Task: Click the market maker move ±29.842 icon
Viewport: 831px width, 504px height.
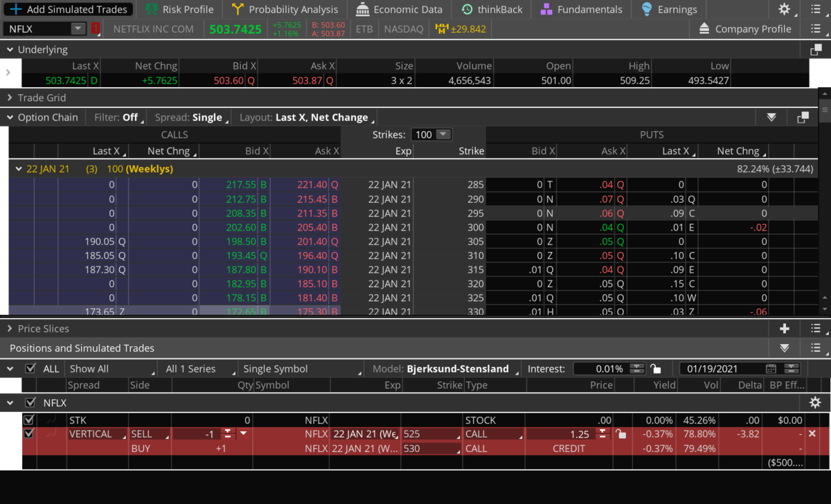Action: 441,29
